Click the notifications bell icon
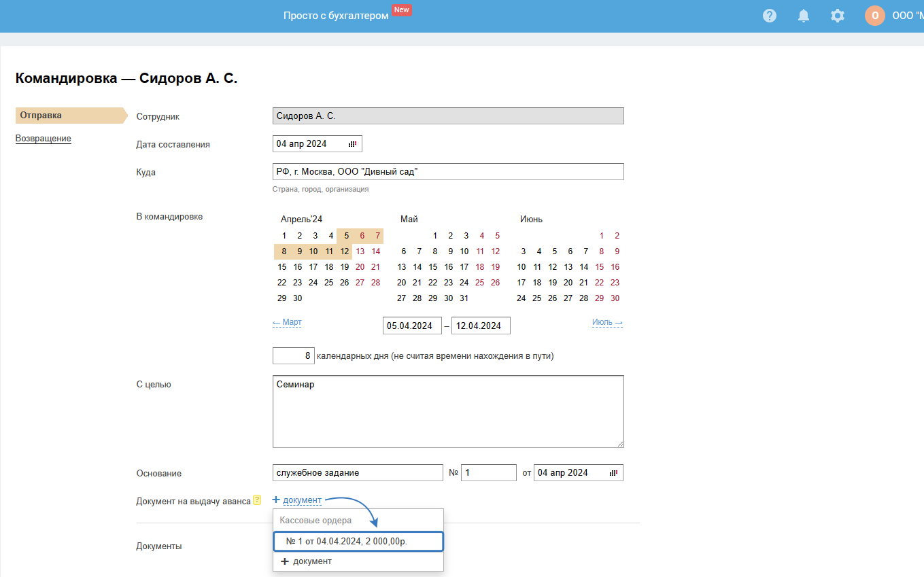This screenshot has width=924, height=577. click(804, 16)
